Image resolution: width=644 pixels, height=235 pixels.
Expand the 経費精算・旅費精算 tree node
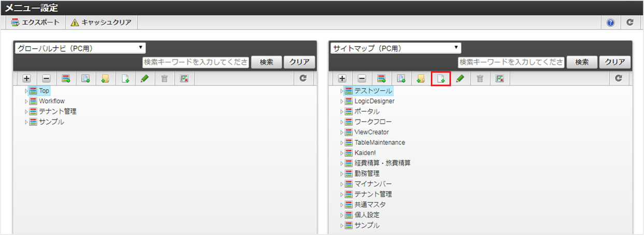341,164
